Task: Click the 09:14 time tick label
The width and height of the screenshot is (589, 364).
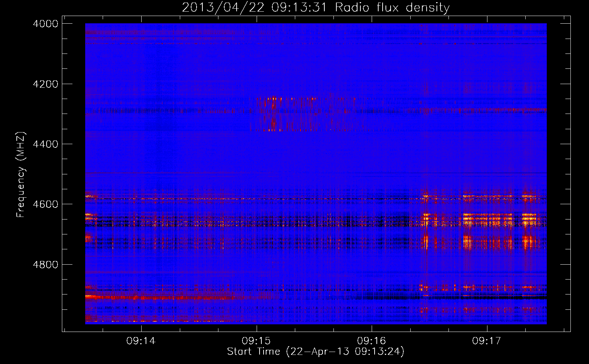Action: [141, 341]
